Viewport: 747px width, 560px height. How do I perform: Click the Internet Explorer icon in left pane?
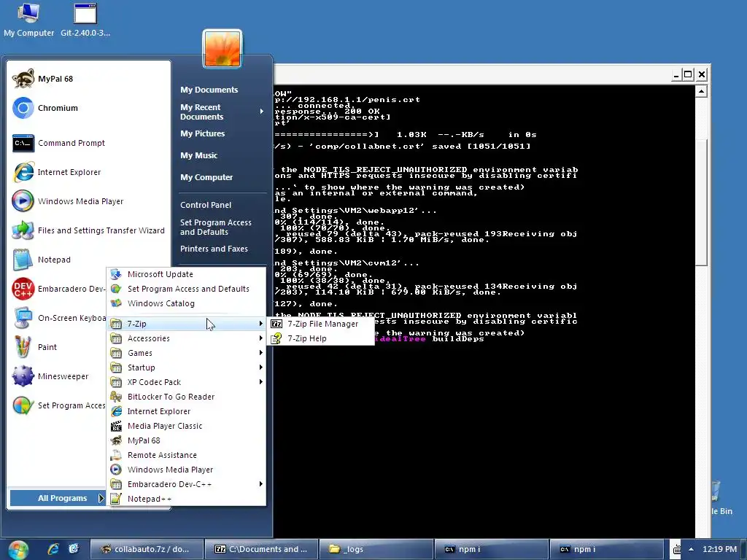coord(23,172)
